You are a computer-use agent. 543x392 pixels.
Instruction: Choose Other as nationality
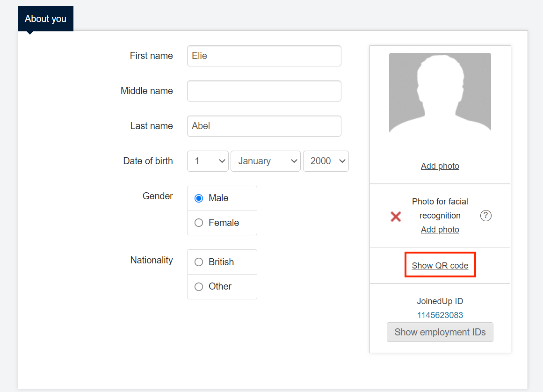pos(199,287)
